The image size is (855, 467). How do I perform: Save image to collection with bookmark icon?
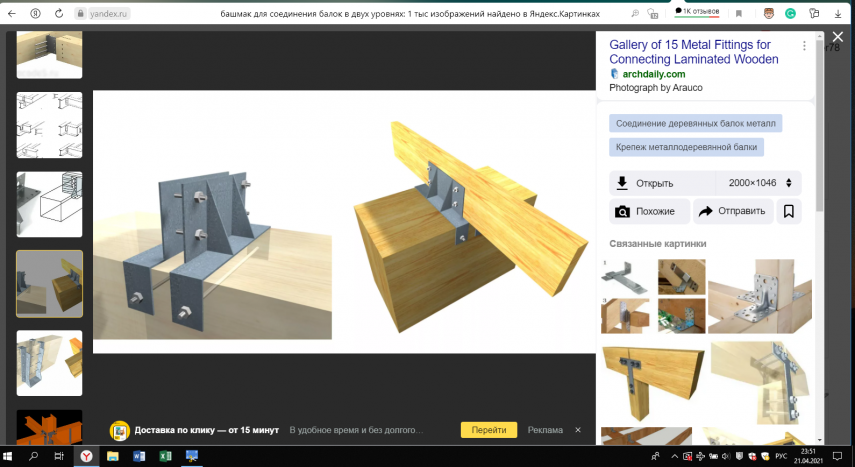coord(788,211)
